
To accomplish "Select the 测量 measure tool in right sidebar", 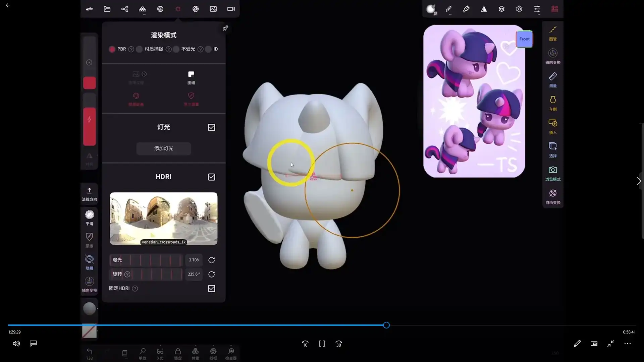I will click(x=553, y=80).
